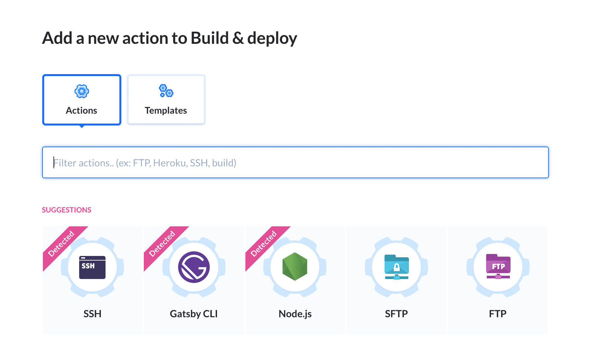Pick the Node.js action icon
This screenshot has height=364, width=591.
click(x=295, y=266)
